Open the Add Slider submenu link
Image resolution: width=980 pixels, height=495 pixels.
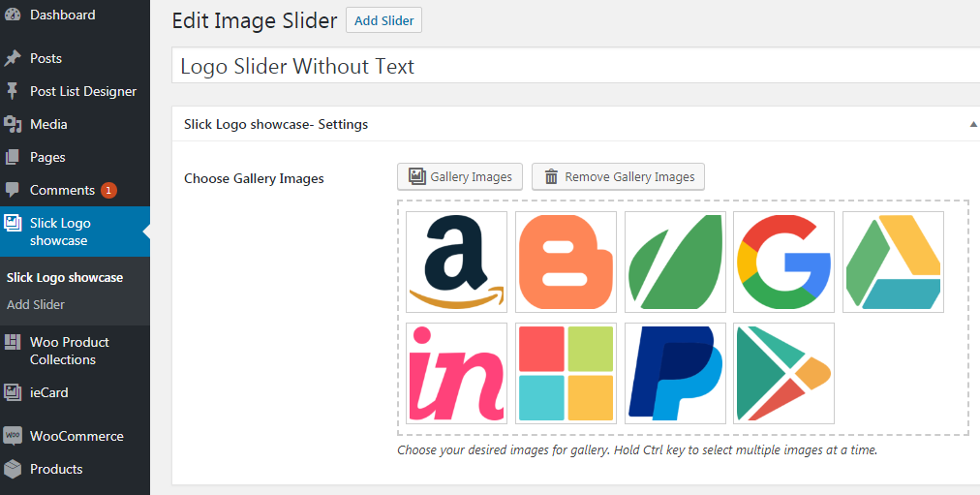coord(36,304)
